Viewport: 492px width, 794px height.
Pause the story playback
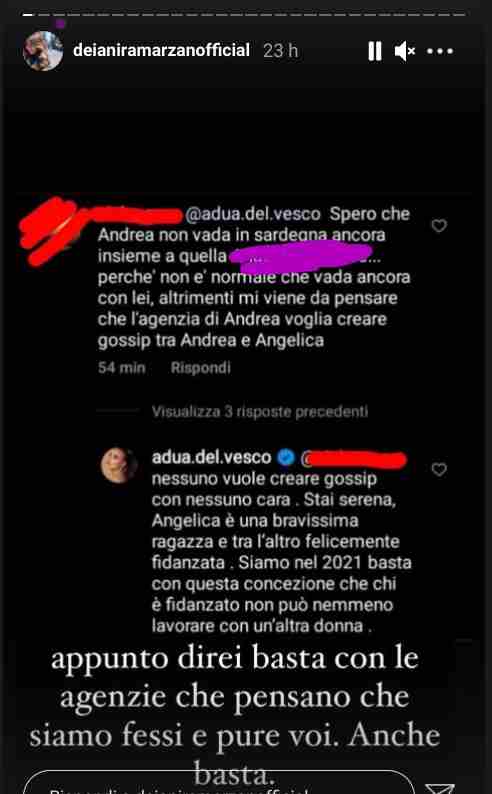click(375, 51)
